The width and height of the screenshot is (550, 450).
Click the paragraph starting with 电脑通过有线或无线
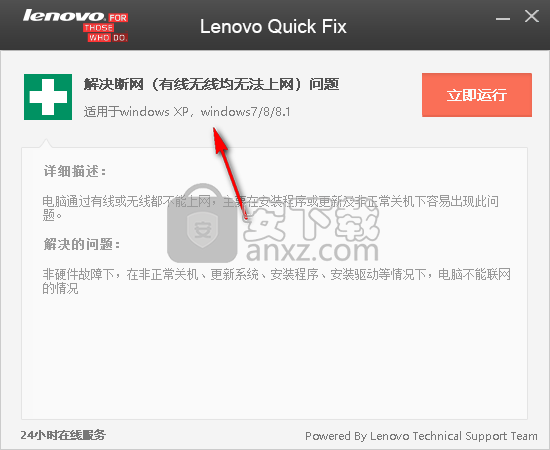tap(270, 208)
